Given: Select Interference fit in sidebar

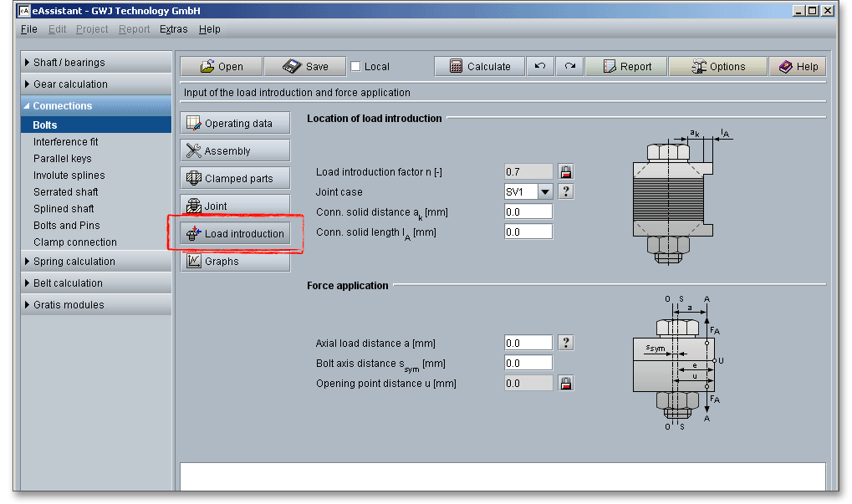Looking at the screenshot, I should point(65,142).
